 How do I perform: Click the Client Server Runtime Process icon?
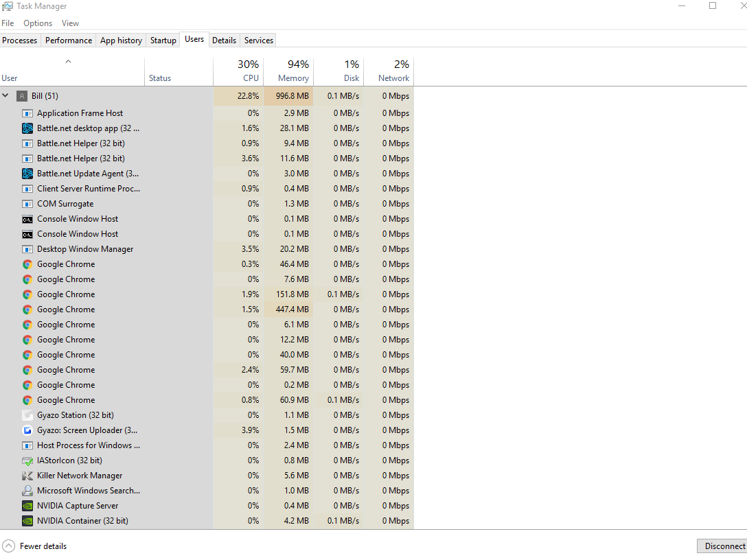27,189
